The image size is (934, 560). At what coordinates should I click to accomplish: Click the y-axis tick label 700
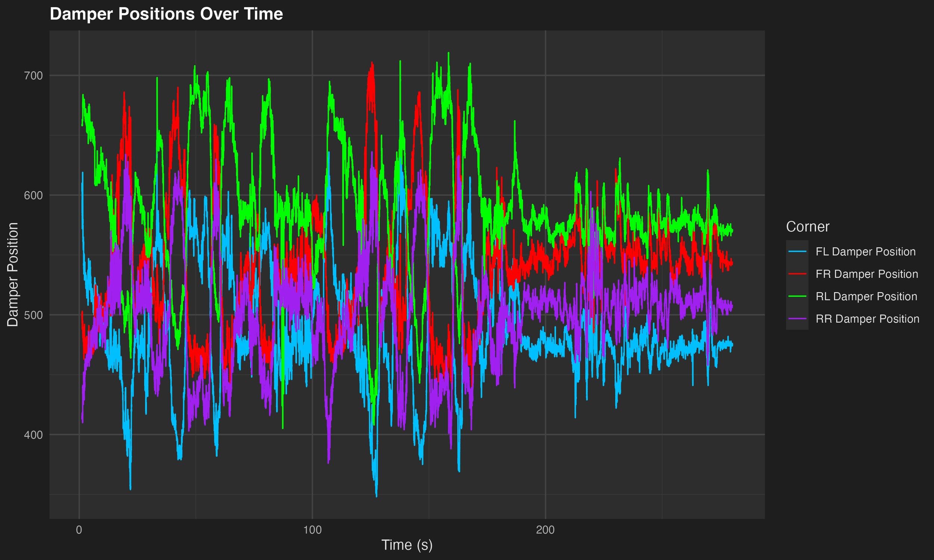pos(34,76)
